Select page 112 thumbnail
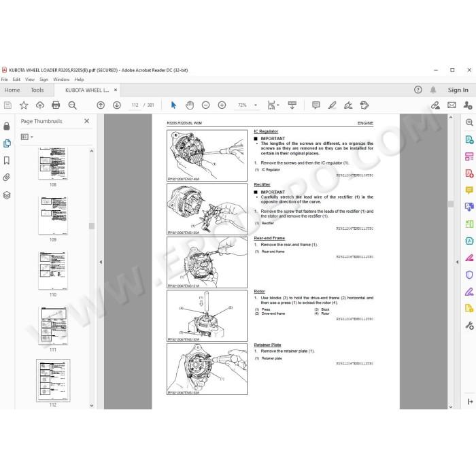476x476 pixels. 53,380
